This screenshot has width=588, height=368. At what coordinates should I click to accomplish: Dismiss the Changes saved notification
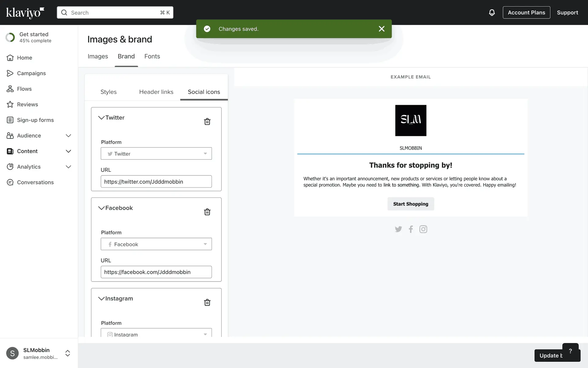(381, 29)
